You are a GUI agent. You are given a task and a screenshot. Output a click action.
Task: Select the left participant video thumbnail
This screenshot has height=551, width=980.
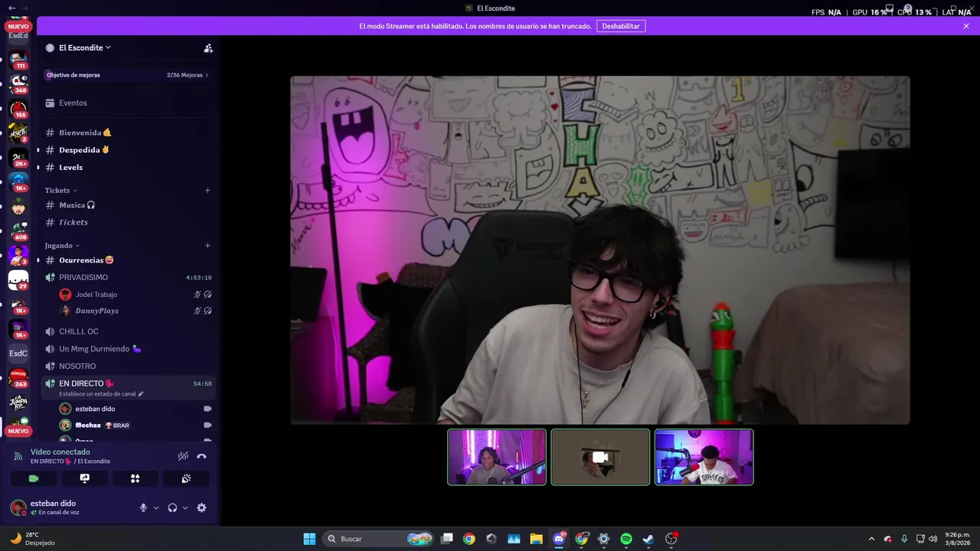(x=497, y=457)
